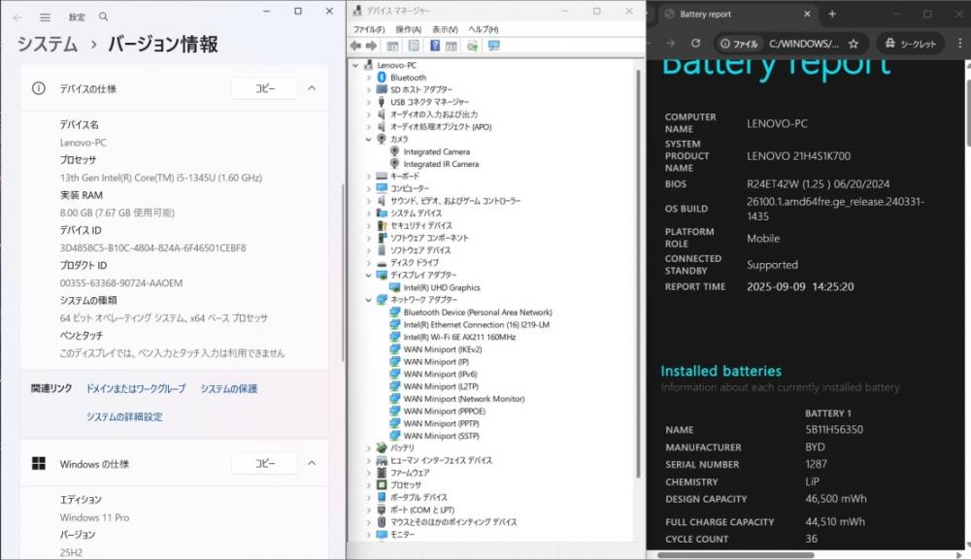Click the Battery report horizontal scrollbar
The image size is (971, 560).
point(736,555)
